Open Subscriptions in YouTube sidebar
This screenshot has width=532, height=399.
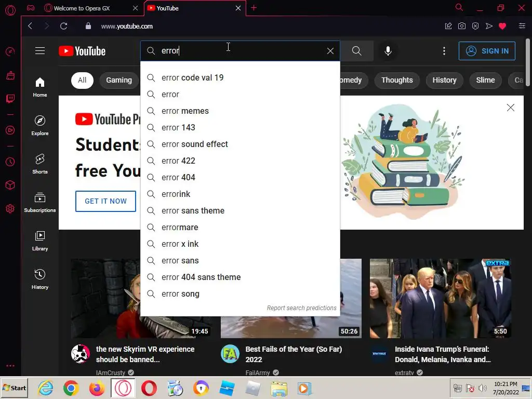click(x=40, y=203)
